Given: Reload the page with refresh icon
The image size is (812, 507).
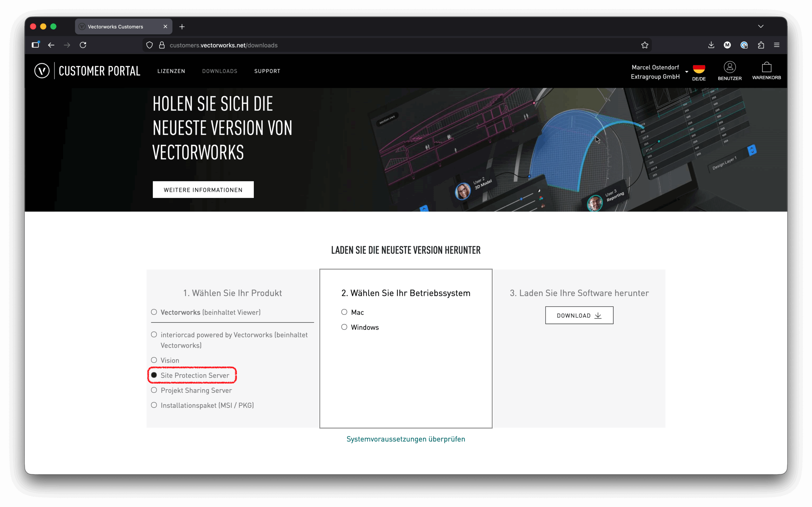Looking at the screenshot, I should pyautogui.click(x=83, y=45).
